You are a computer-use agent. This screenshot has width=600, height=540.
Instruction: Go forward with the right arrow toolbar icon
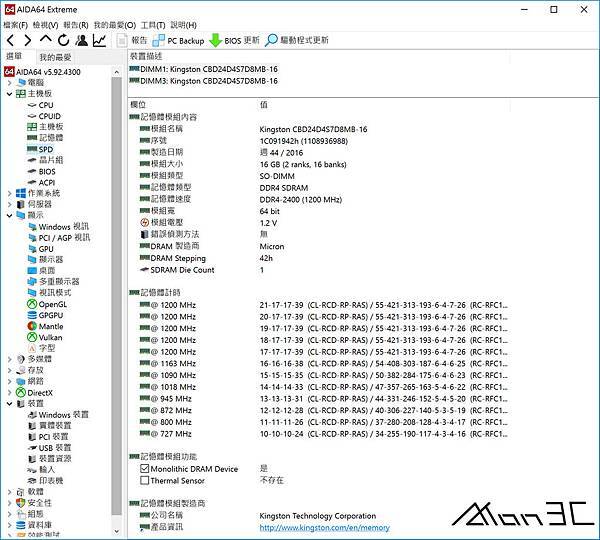click(x=28, y=40)
